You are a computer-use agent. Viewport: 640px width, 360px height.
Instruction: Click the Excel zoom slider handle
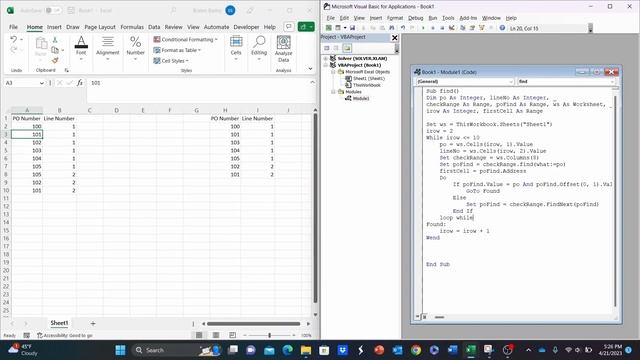tap(269, 335)
